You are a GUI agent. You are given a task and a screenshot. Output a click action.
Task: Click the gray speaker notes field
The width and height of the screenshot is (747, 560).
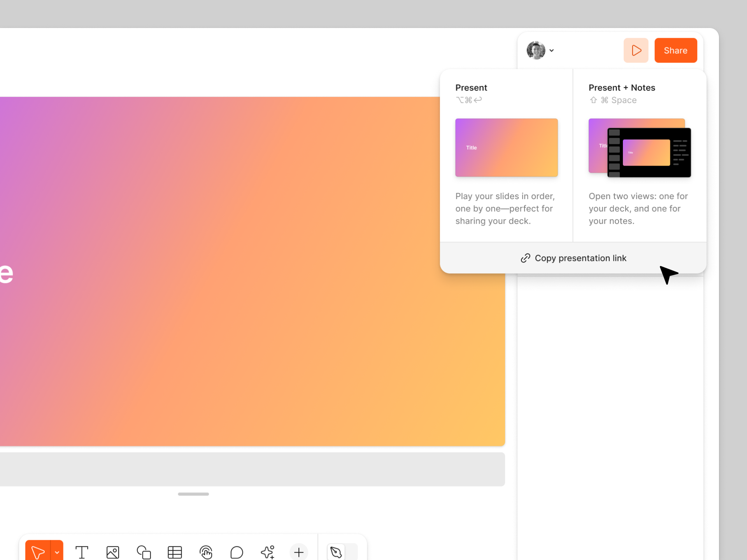(x=252, y=469)
